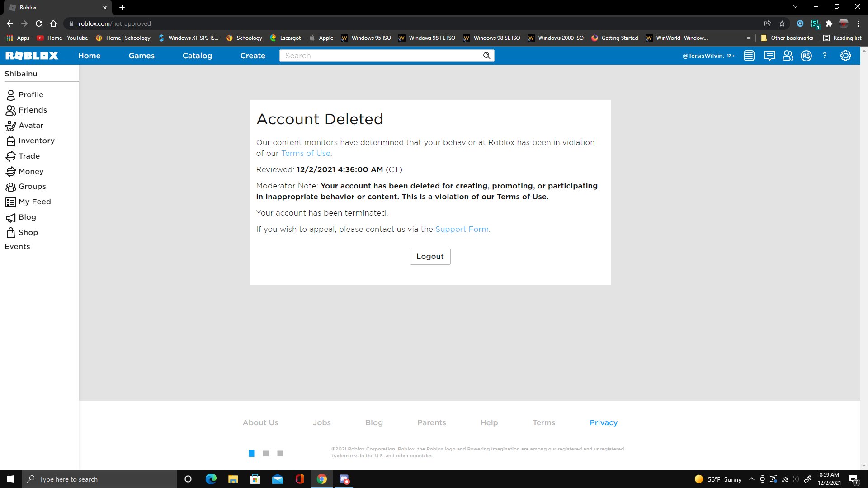Viewport: 868px width, 488px height.
Task: Open the notifications feed icon in header
Action: coord(749,56)
